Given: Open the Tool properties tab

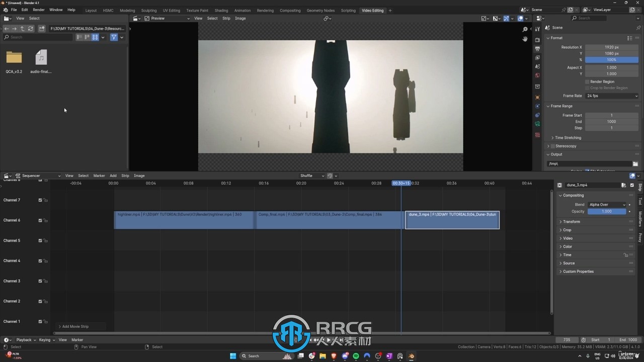Looking at the screenshot, I should [537, 29].
